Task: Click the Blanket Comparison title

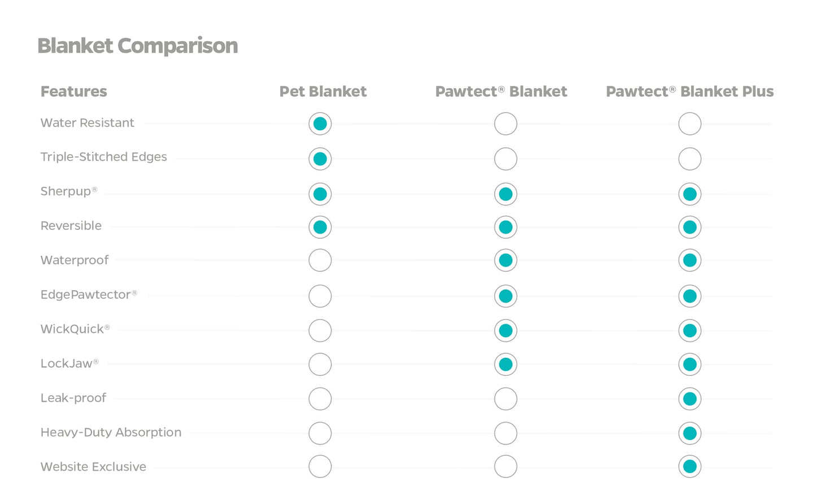Action: [x=138, y=46]
